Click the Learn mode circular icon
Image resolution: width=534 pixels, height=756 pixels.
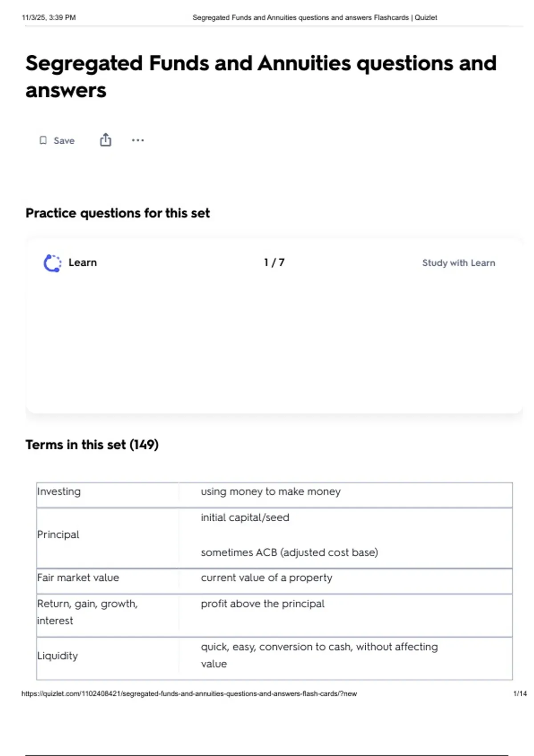[x=53, y=263]
